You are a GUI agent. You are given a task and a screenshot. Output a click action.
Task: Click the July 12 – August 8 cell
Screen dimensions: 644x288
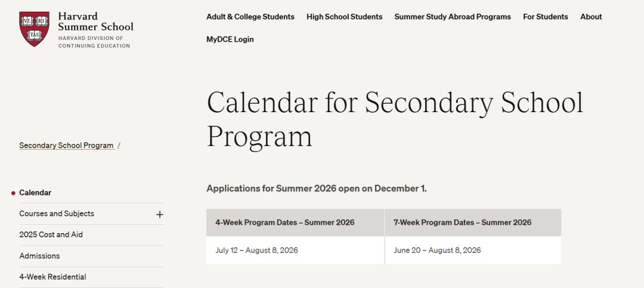tap(256, 250)
